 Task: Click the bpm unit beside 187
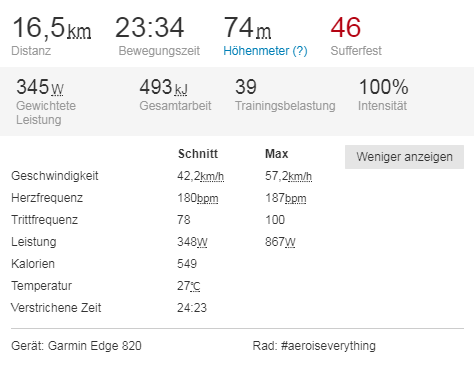(x=295, y=198)
